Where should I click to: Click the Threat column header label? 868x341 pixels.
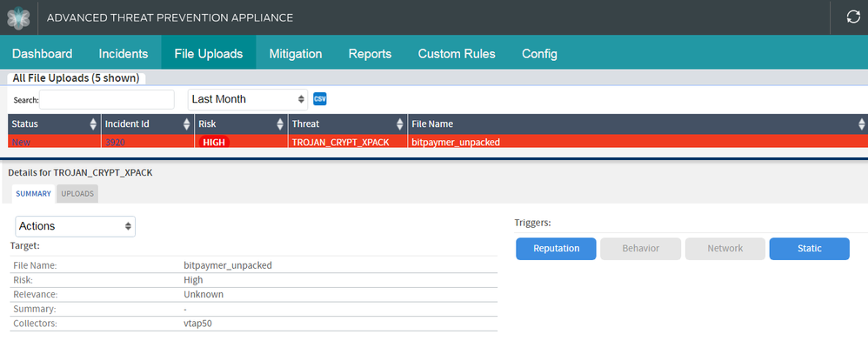pos(305,124)
